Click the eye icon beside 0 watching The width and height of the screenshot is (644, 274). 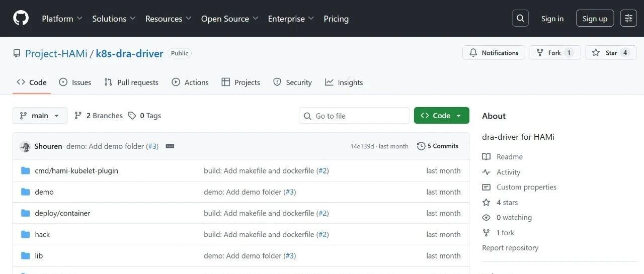[486, 217]
